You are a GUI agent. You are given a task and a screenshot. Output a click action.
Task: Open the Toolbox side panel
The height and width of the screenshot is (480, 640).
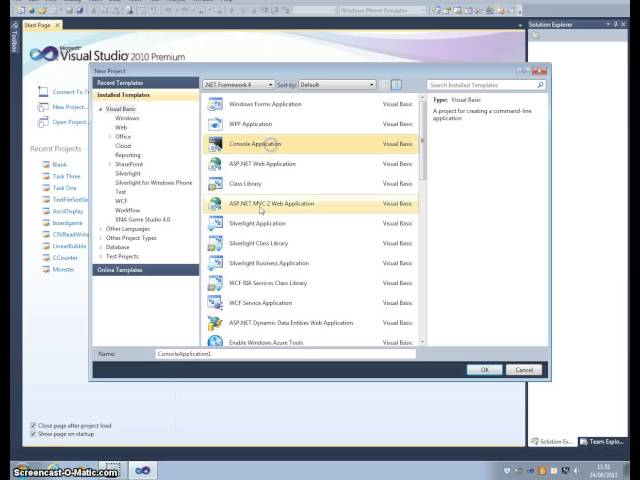click(15, 38)
